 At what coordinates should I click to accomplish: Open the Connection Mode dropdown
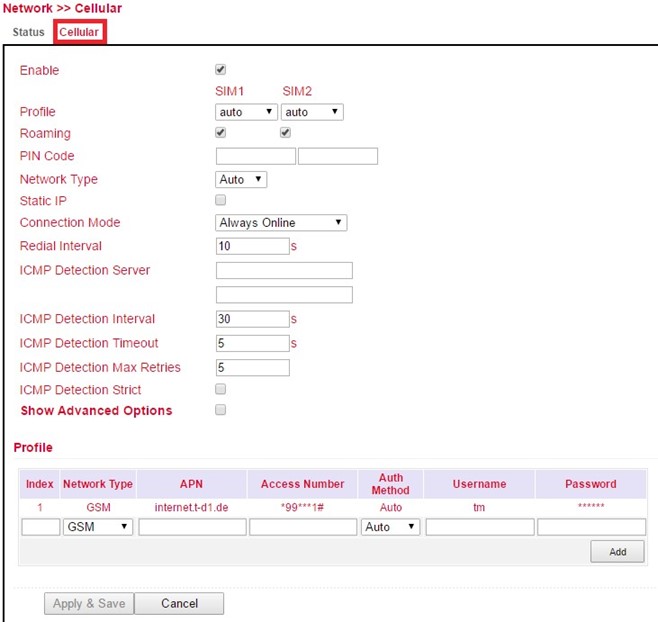coord(281,222)
